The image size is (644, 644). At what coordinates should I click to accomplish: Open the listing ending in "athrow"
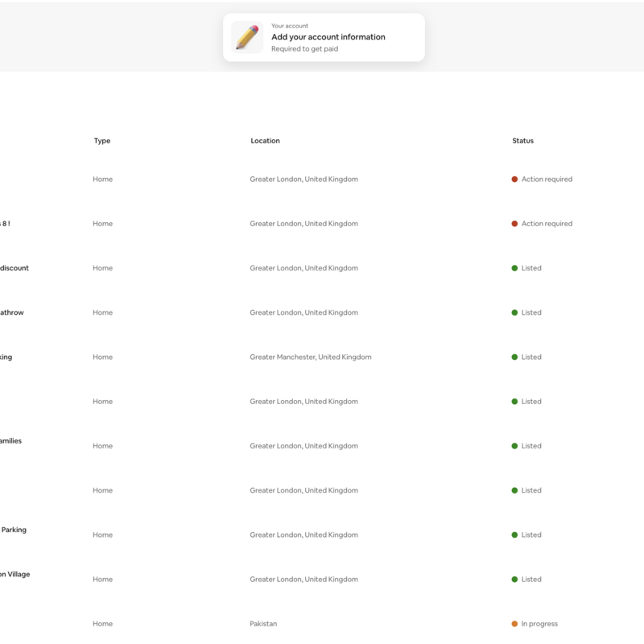pos(12,312)
